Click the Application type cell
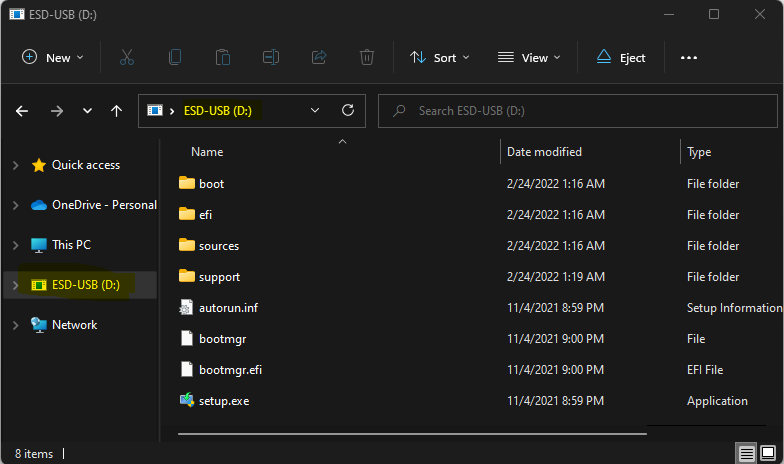This screenshot has height=464, width=784. coord(717,401)
